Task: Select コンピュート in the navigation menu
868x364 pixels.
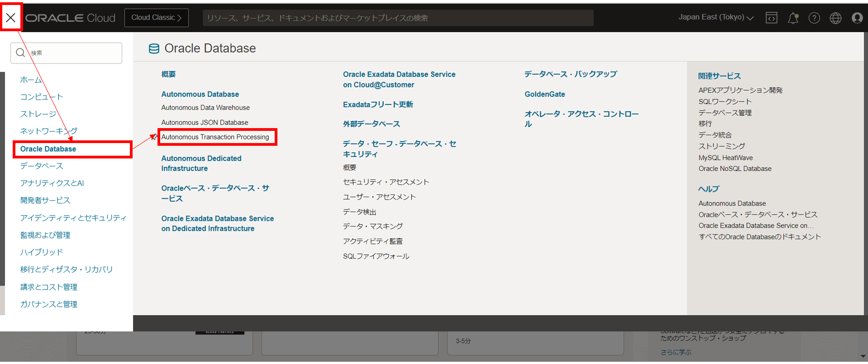Action: pyautogui.click(x=42, y=97)
